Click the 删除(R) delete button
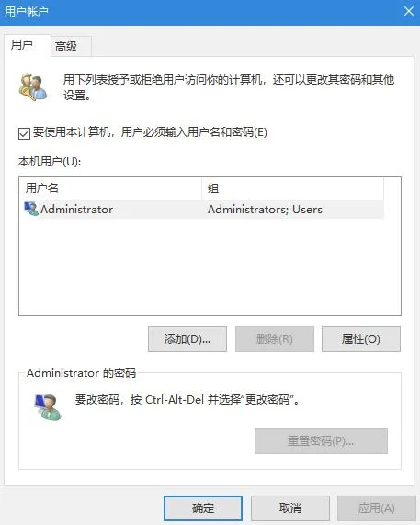420x525 pixels. coord(275,339)
